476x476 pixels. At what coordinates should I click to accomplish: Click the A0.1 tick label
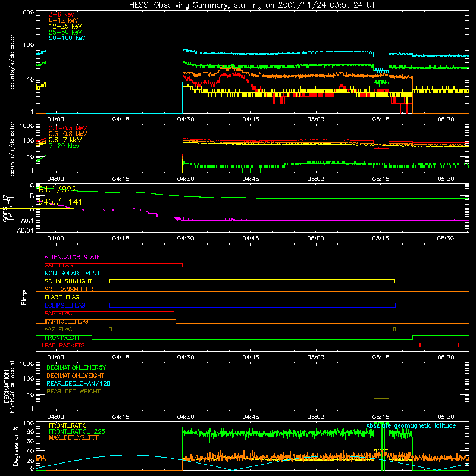[27, 220]
